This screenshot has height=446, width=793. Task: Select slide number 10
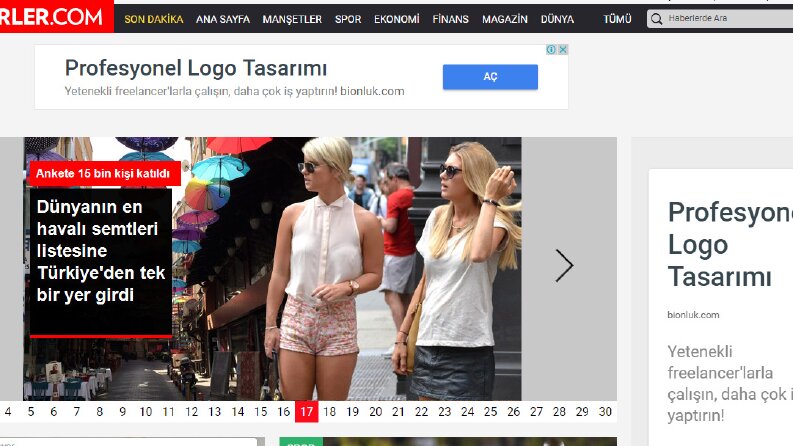pos(146,412)
